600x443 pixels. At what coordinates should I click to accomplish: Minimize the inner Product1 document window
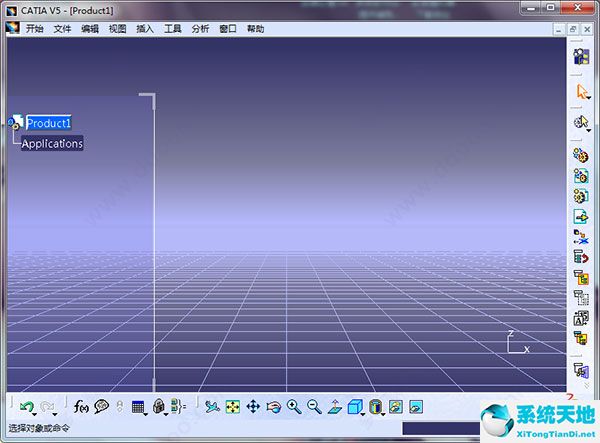click(559, 29)
